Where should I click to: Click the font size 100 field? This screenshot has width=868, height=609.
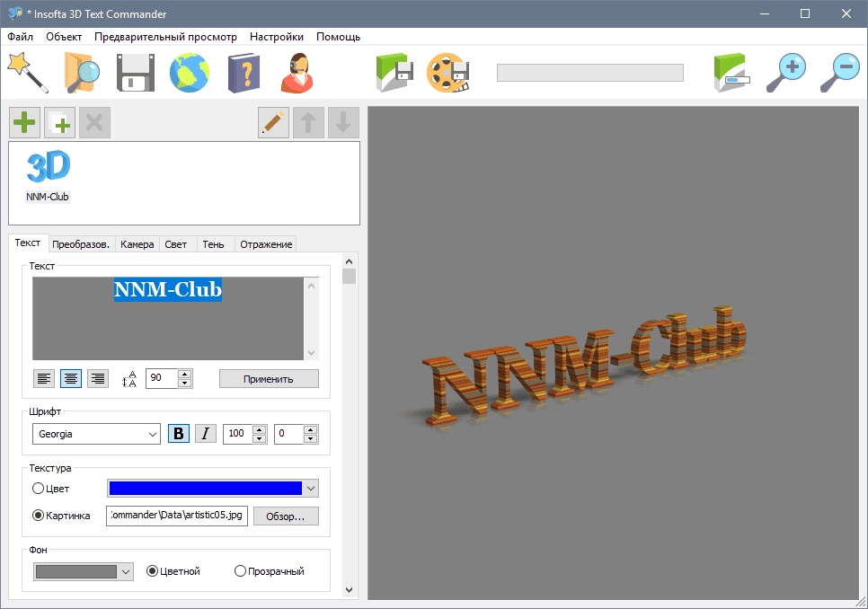[x=237, y=434]
